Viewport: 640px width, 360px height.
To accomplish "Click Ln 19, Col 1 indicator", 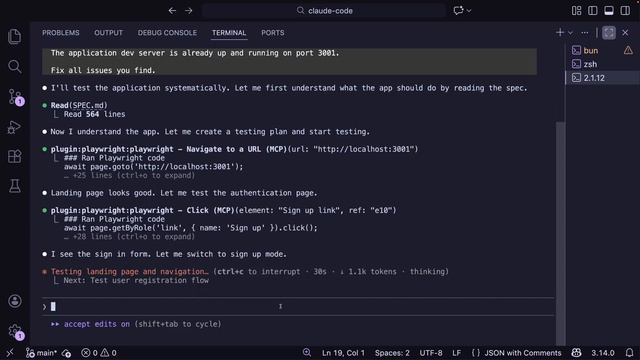I will (343, 353).
